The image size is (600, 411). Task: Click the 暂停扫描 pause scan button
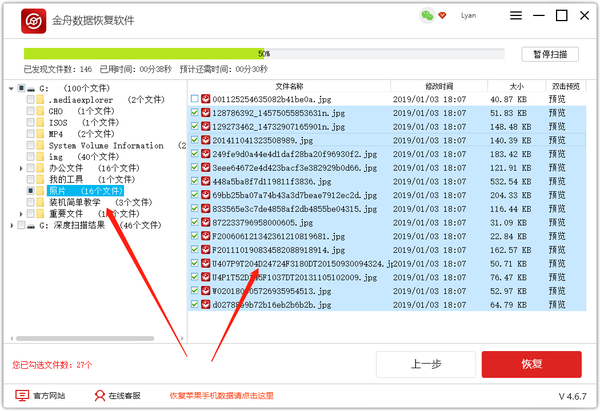click(x=549, y=54)
